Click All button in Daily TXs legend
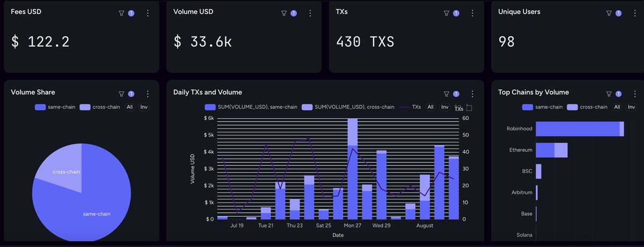 [x=430, y=107]
